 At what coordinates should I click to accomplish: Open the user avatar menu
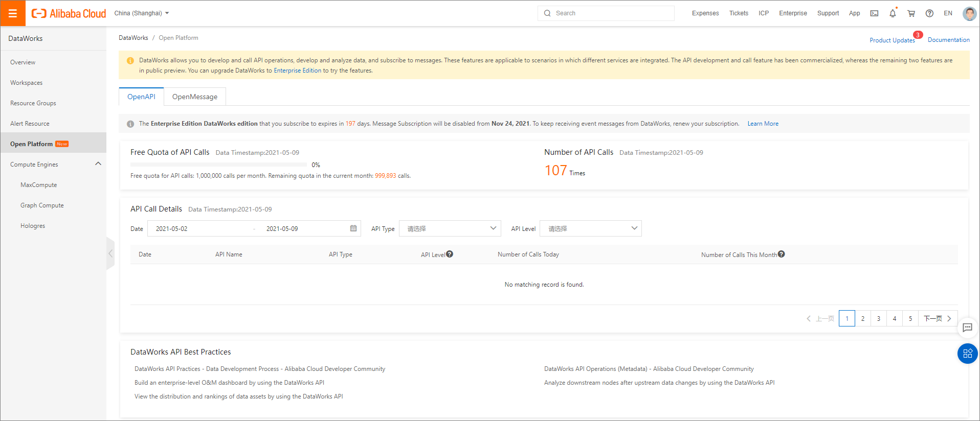coord(969,13)
